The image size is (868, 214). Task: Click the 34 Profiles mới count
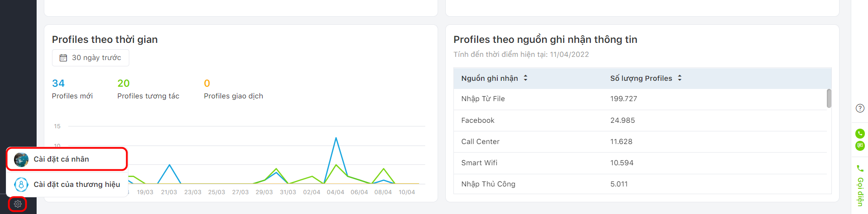point(58,84)
